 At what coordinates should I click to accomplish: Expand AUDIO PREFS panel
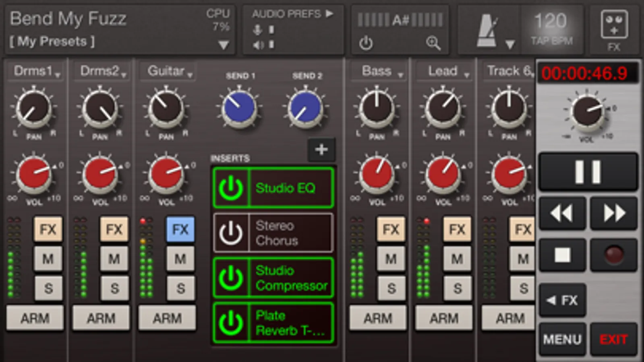[x=293, y=14]
